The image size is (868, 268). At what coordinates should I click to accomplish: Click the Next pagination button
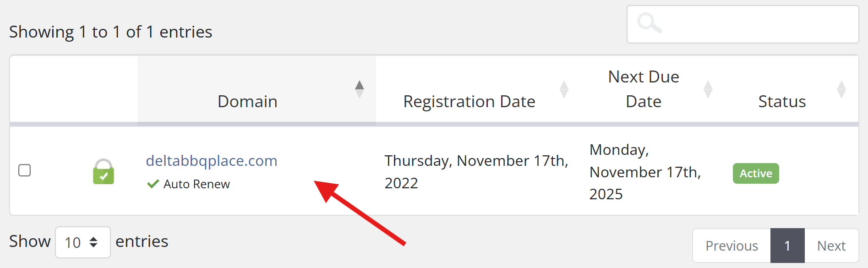831,245
